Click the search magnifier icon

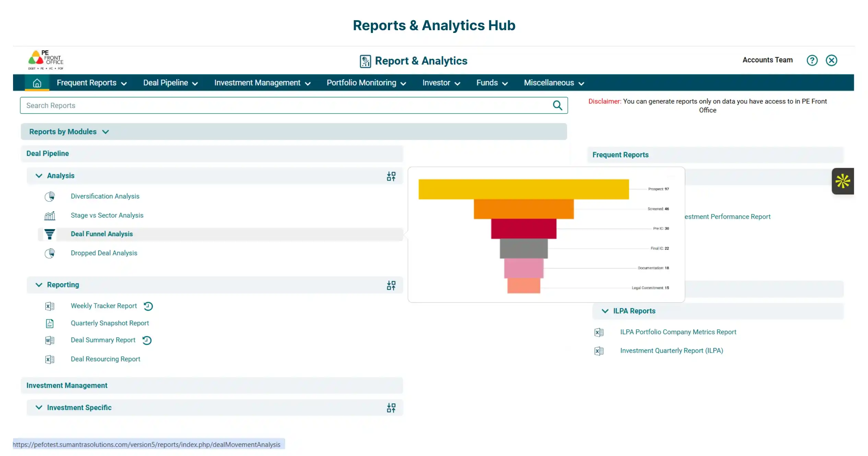click(x=557, y=105)
